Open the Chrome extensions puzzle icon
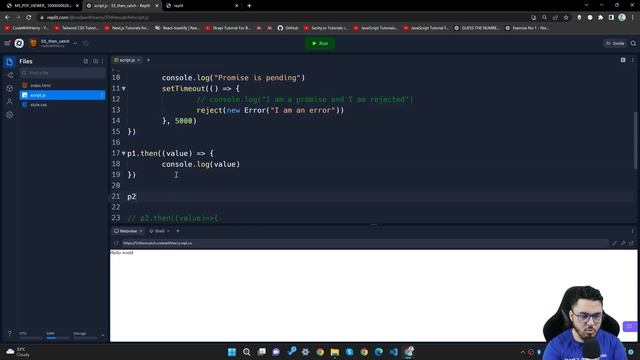Image resolution: width=640 pixels, height=360 pixels. coord(600,18)
